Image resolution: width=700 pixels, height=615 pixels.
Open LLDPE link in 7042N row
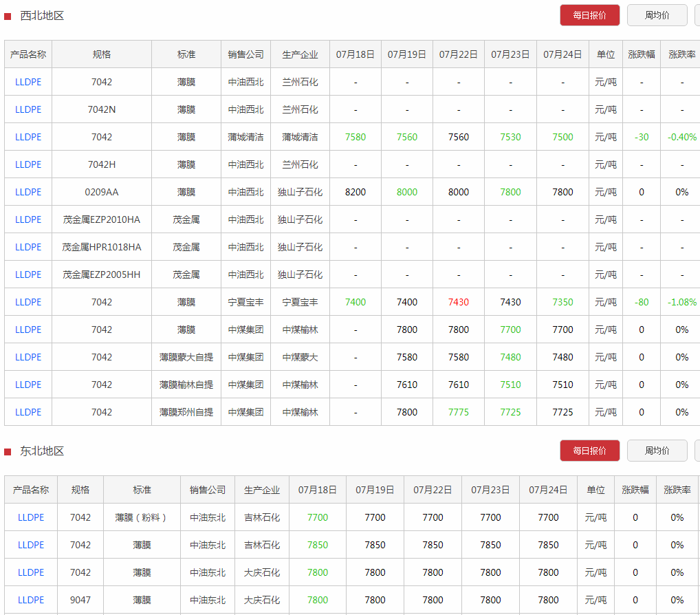(28, 109)
